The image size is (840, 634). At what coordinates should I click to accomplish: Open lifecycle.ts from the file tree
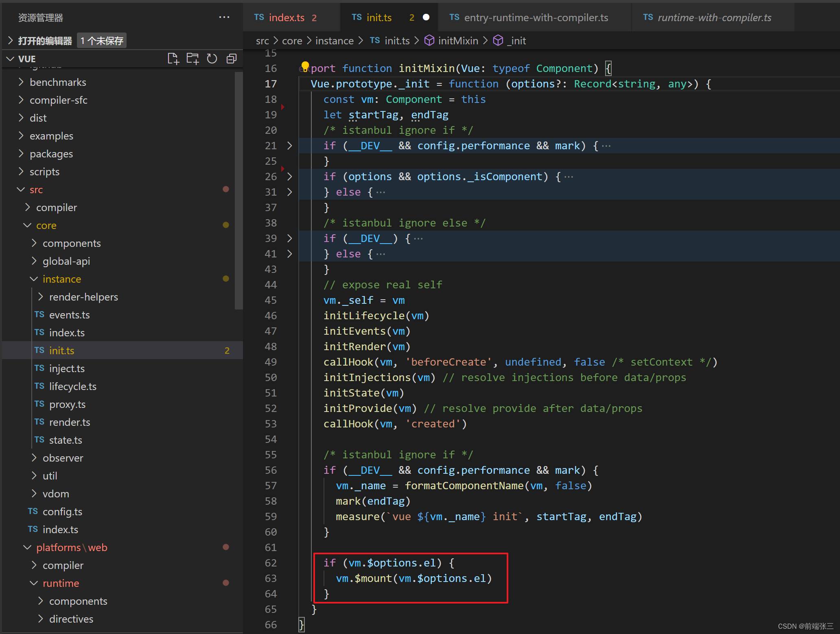coord(72,386)
